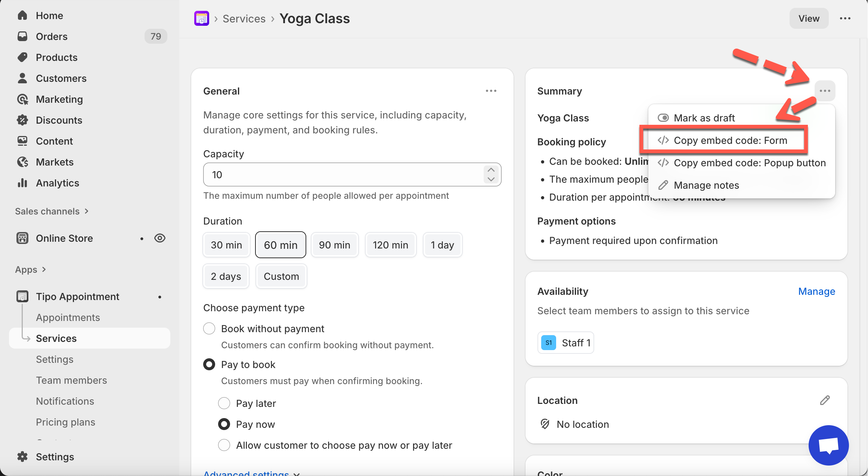Click the Summary card three-dots button
Image resolution: width=868 pixels, height=476 pixels.
[825, 91]
